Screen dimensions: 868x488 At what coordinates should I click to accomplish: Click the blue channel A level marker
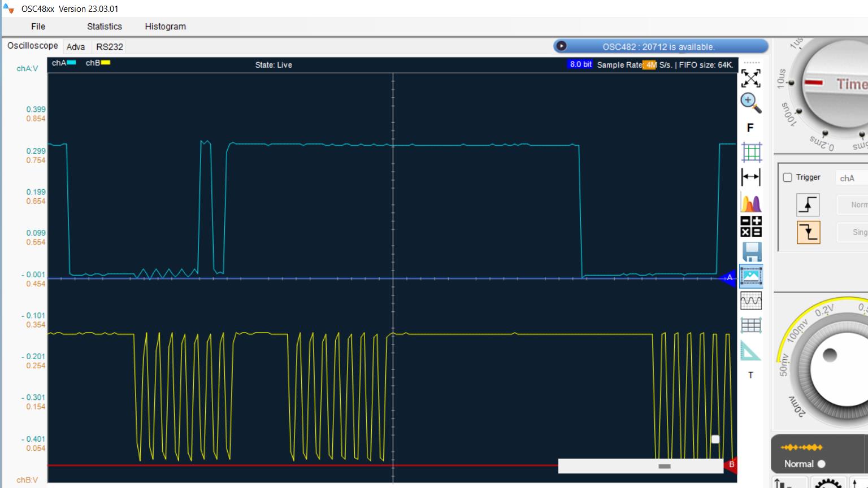[729, 277]
